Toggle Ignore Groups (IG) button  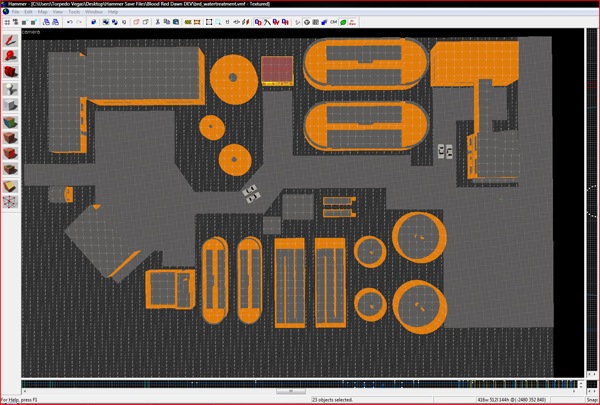coord(124,22)
